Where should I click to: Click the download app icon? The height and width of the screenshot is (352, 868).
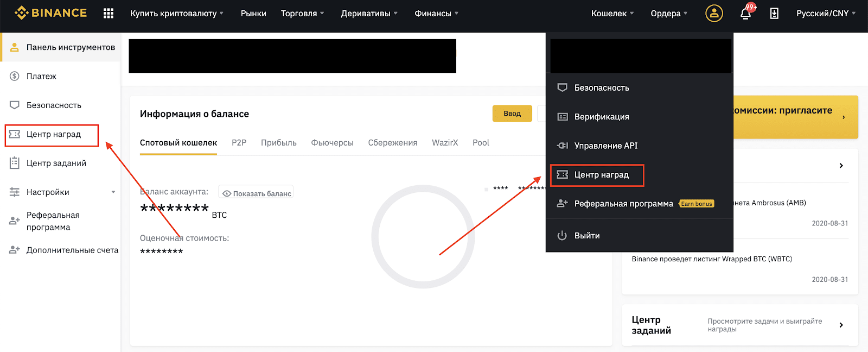[774, 14]
